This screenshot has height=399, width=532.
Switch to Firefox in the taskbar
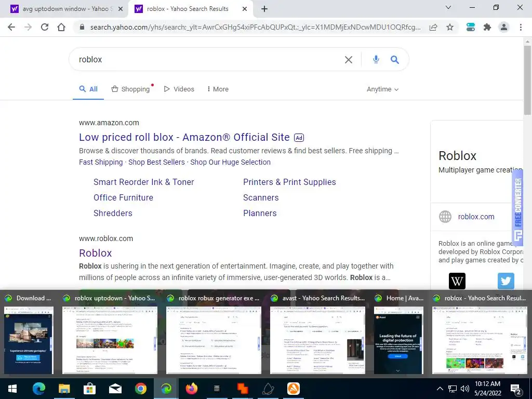tap(191, 389)
